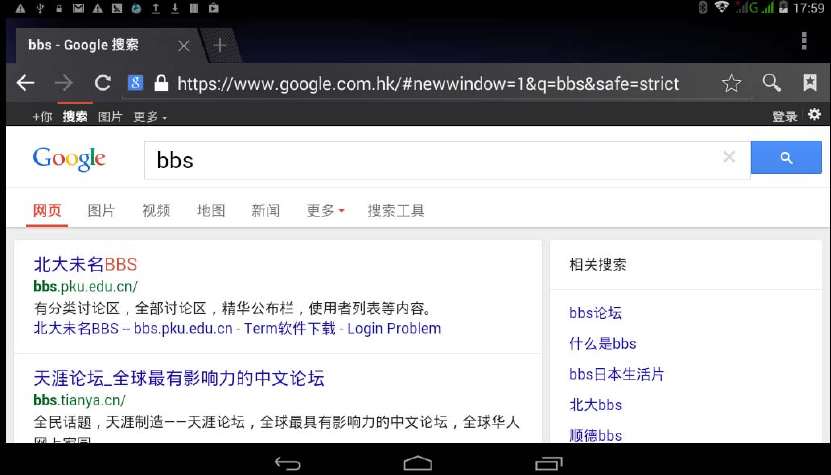Open Google settings gear icon
Screen dimensions: 831x475
[x=815, y=114]
